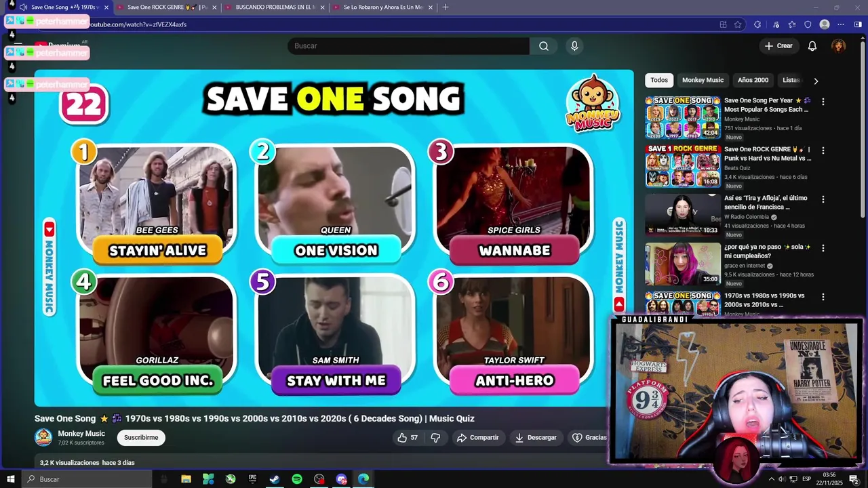Image resolution: width=868 pixels, height=488 pixels.
Task: Click the Gracias button
Action: tap(589, 438)
